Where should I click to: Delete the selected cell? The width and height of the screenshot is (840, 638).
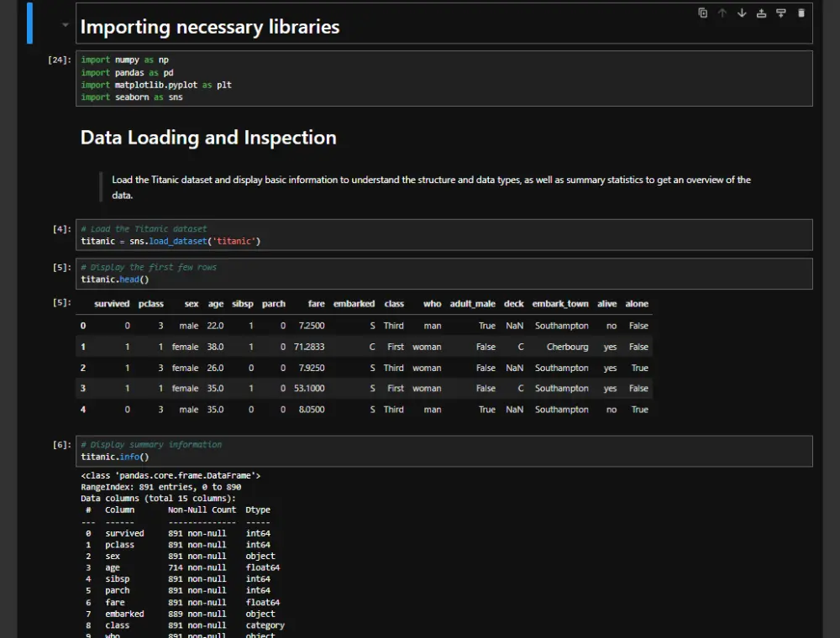pyautogui.click(x=801, y=13)
